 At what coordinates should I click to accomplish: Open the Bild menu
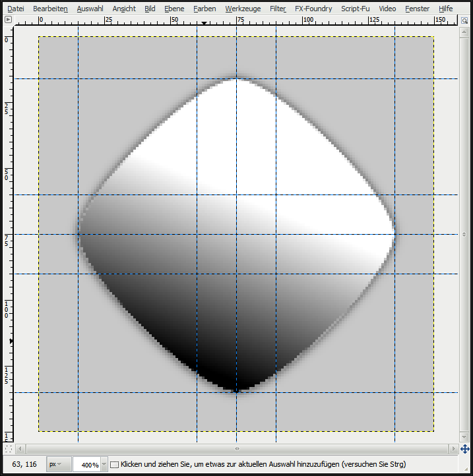150,9
